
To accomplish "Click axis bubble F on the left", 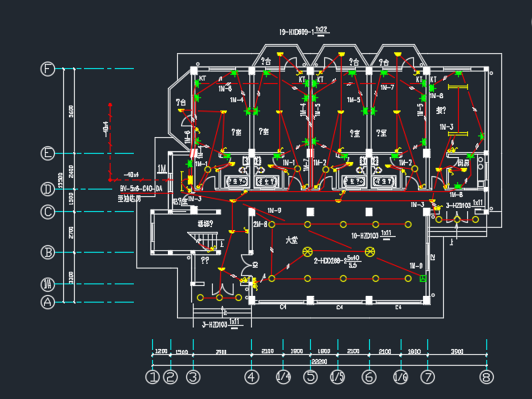I will tap(48, 69).
